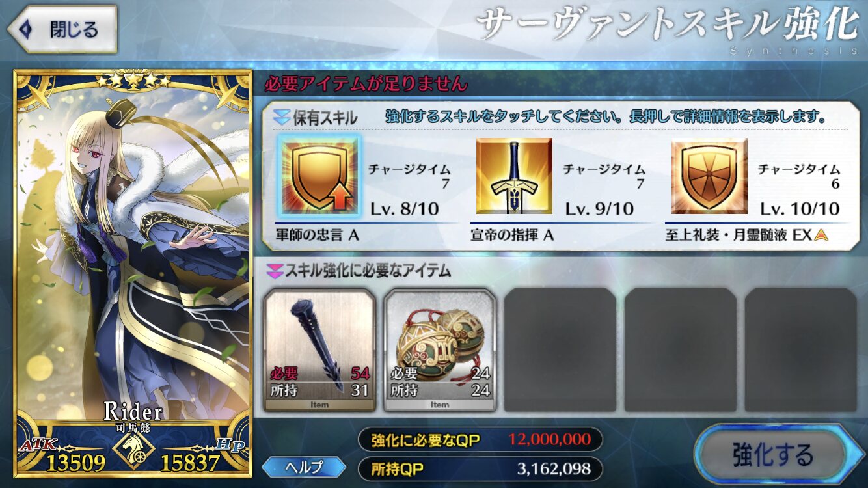Tap the last empty material slot
The height and width of the screenshot is (488, 868).
click(801, 350)
